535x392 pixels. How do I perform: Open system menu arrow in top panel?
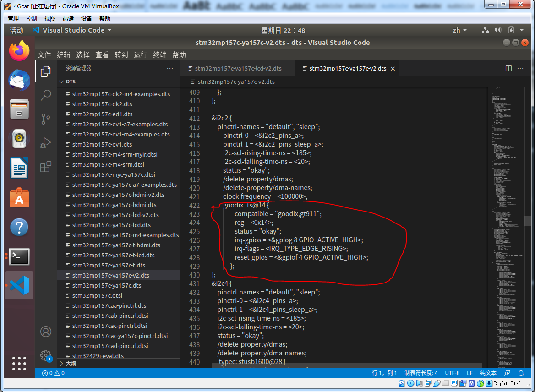(522, 30)
